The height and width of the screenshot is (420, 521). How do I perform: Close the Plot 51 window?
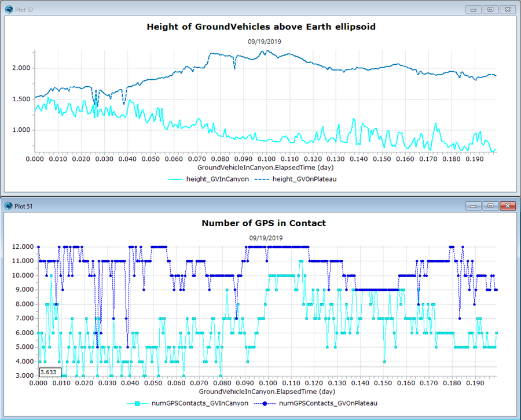(508, 206)
